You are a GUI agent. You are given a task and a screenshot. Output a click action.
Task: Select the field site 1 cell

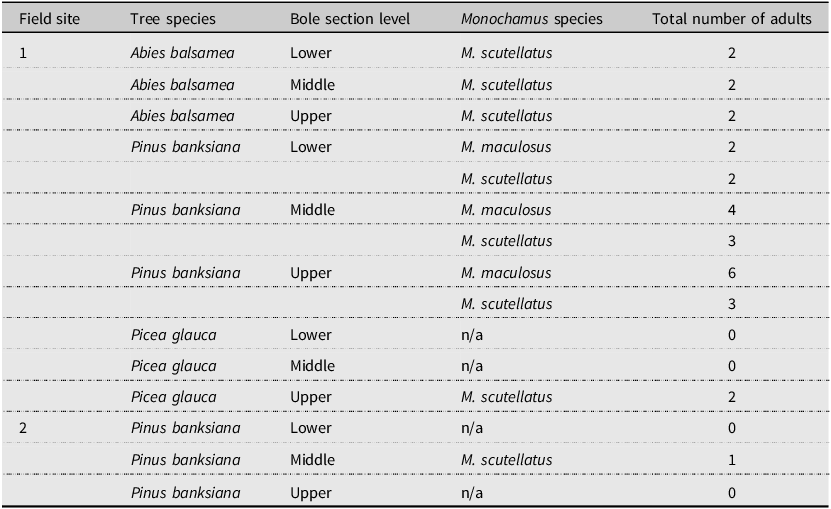[x=24, y=54]
